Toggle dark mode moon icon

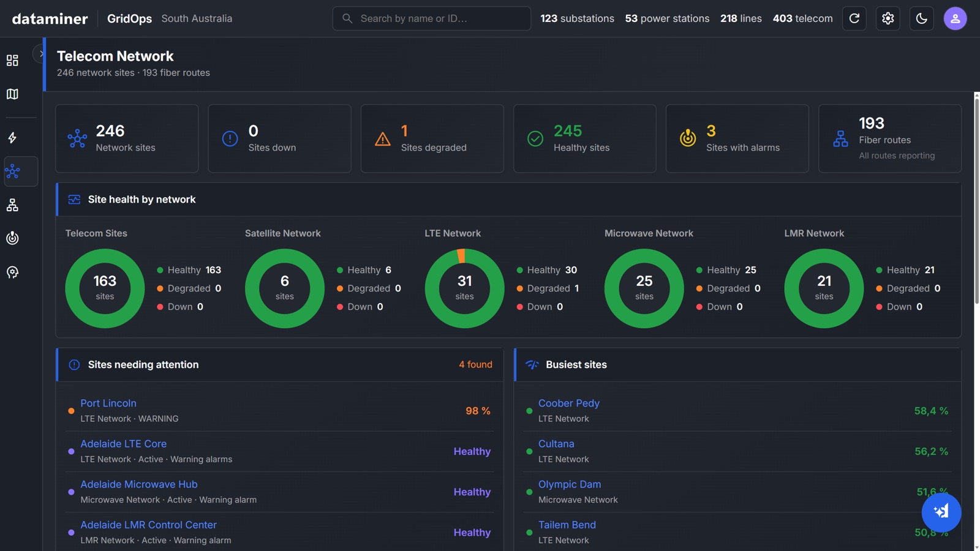pos(922,18)
